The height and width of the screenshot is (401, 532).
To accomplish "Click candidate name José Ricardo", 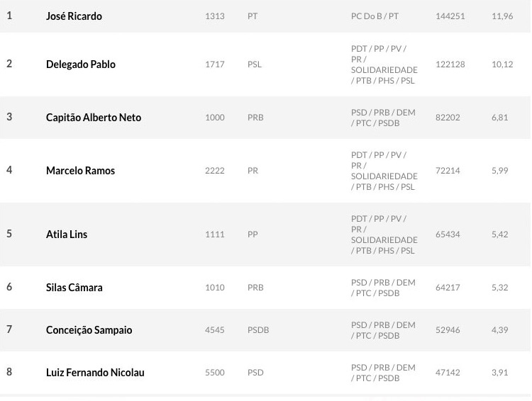I will [74, 16].
